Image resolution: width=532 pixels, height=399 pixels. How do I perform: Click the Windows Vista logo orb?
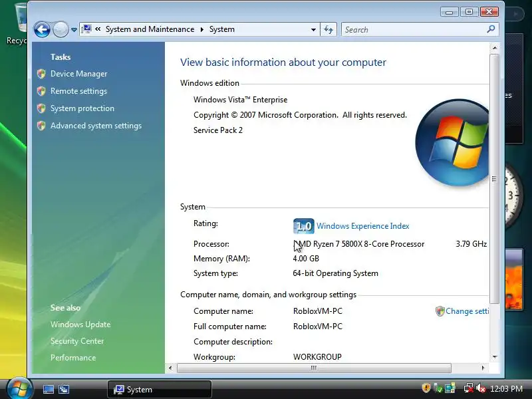tap(452, 142)
